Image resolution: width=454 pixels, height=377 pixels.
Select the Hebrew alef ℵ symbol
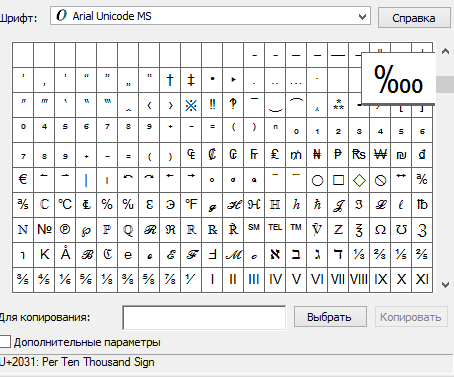click(x=275, y=255)
